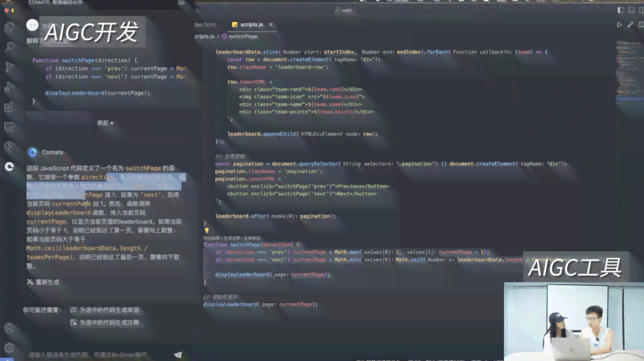The width and height of the screenshot is (644, 361).
Task: Click the Math.max line in editor
Action: (352, 252)
